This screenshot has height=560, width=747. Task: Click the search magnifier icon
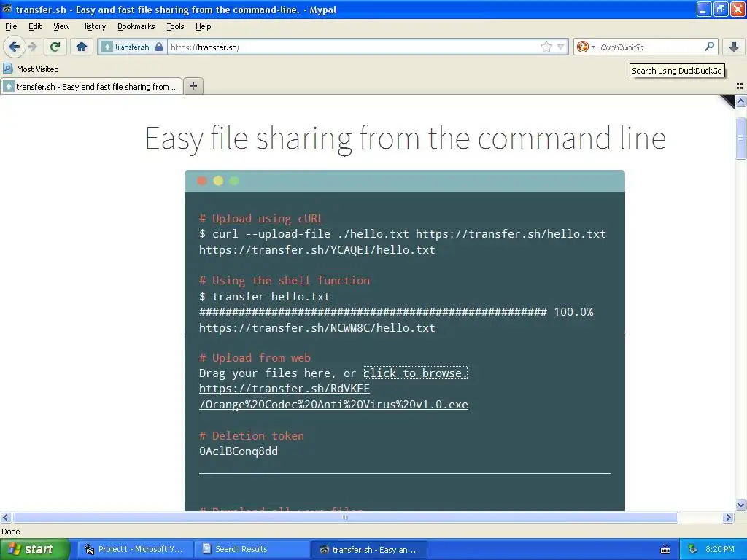coord(709,46)
